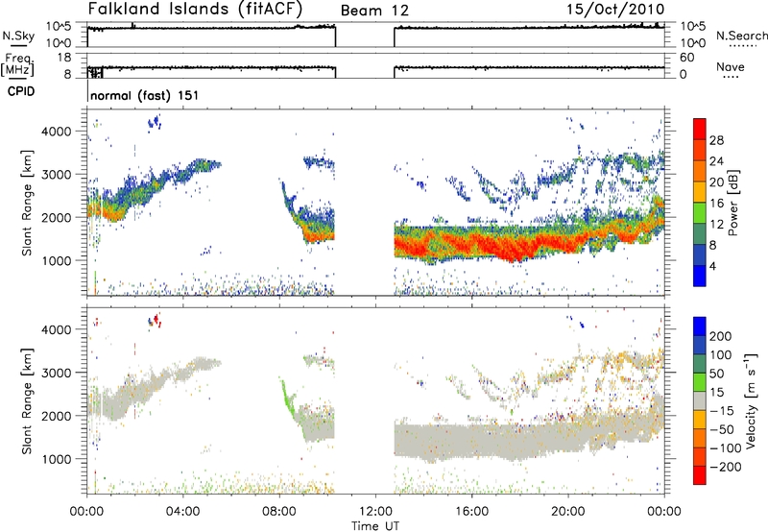The image size is (768, 532).
Task: Click 'Slant Range [km]' label of velocity panel
Action: (x=27, y=400)
